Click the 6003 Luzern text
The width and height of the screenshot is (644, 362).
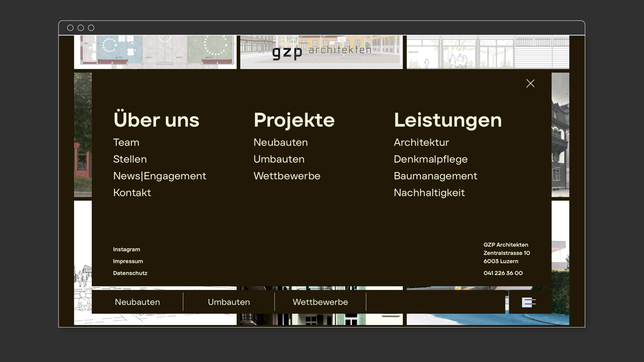click(501, 261)
